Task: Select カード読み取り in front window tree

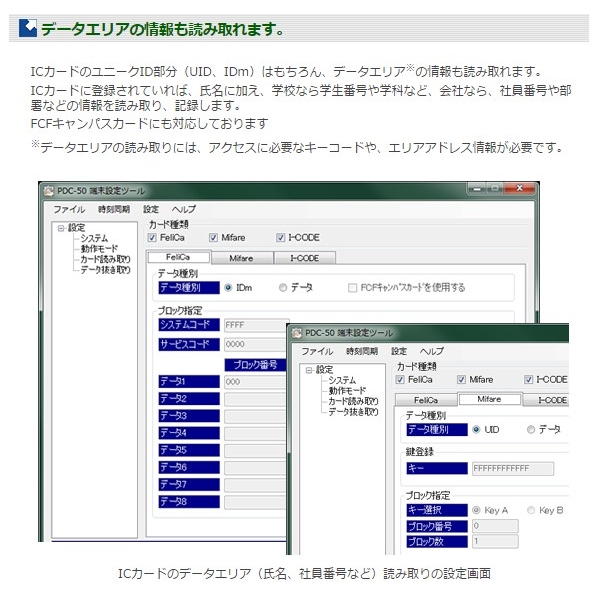Action: 353,401
